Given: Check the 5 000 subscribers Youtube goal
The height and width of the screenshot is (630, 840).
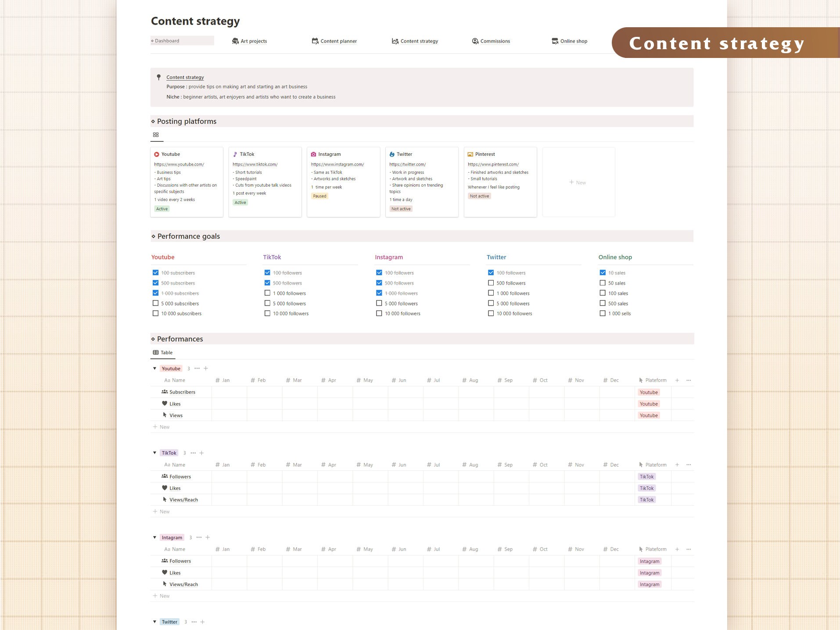Looking at the screenshot, I should coord(155,303).
